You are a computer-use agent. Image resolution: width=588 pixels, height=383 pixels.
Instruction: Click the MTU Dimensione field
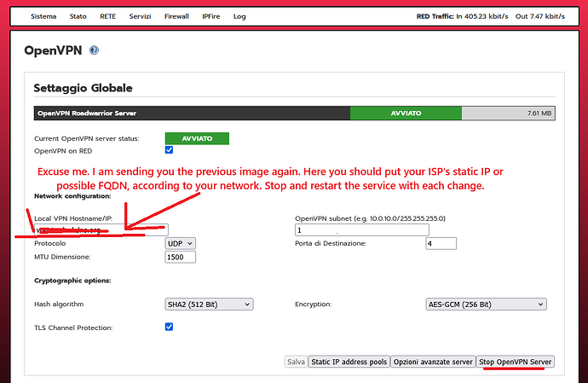click(180, 257)
